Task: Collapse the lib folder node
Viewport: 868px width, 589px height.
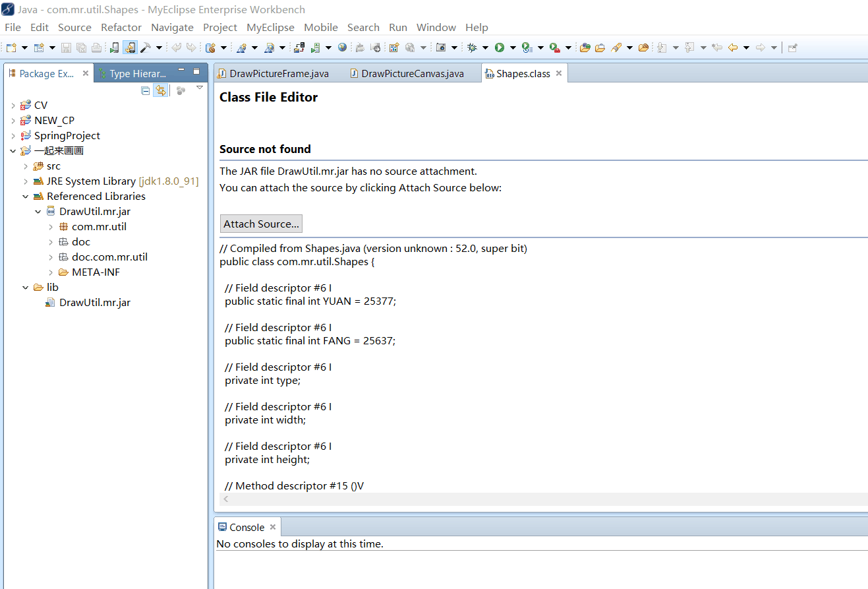Action: click(x=26, y=288)
